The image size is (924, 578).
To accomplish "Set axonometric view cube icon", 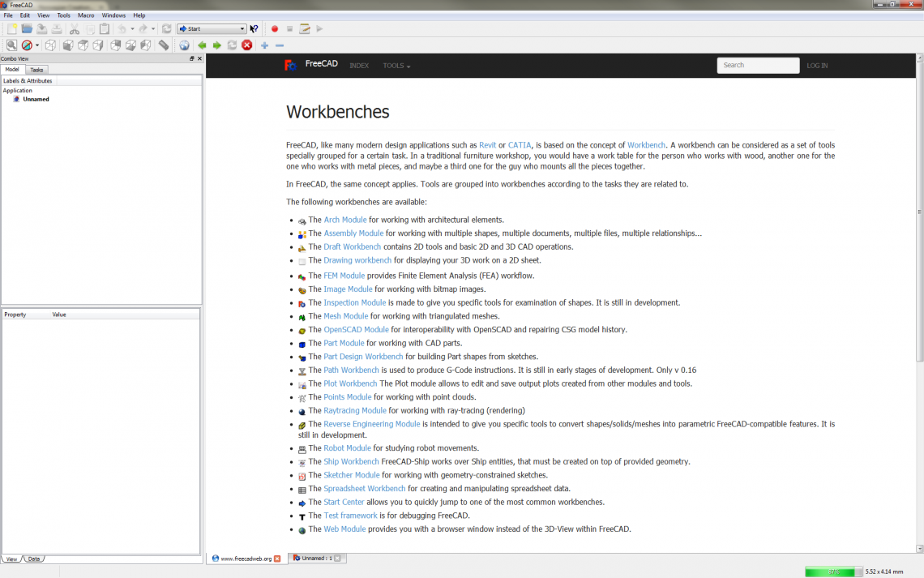I will [51, 45].
